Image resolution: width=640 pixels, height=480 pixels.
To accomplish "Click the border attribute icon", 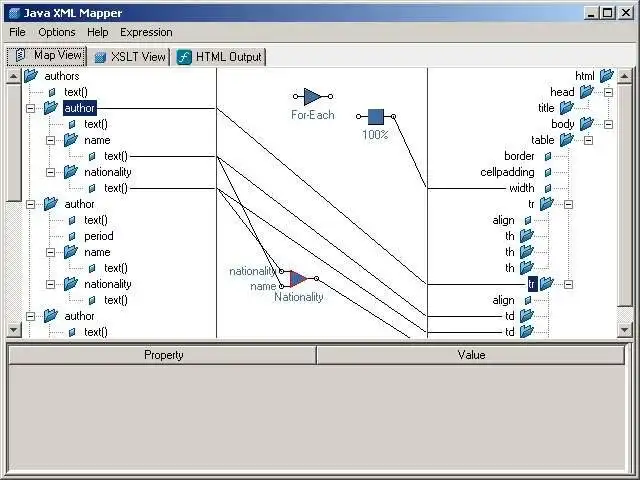I will click(x=548, y=156).
